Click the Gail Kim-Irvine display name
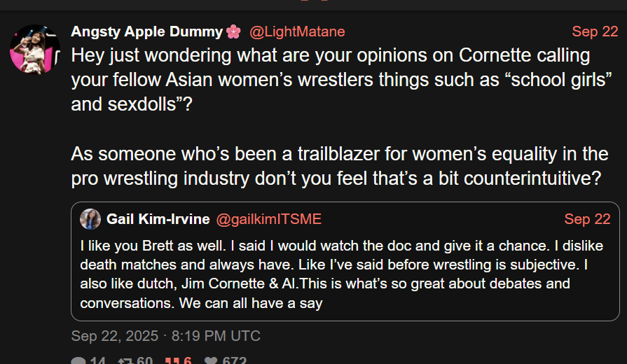 pyautogui.click(x=158, y=219)
